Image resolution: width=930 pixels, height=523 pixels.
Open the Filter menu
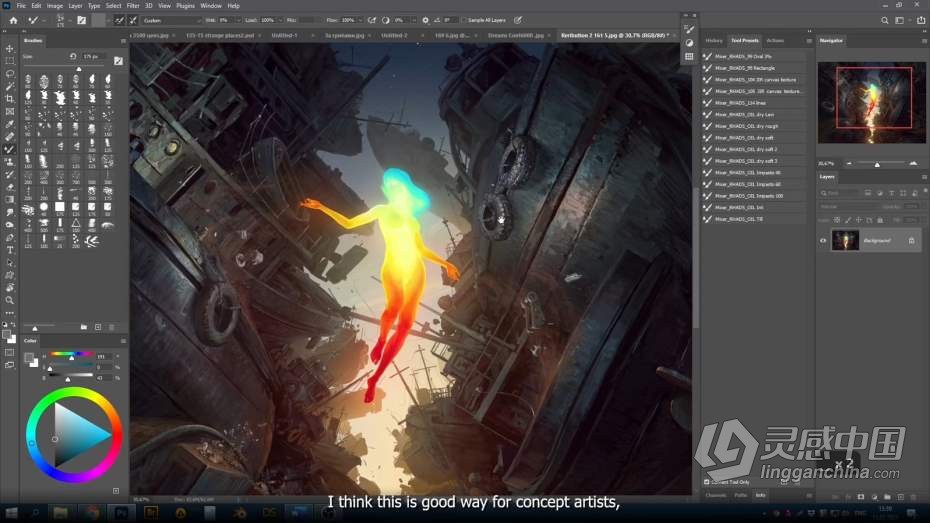pos(133,6)
